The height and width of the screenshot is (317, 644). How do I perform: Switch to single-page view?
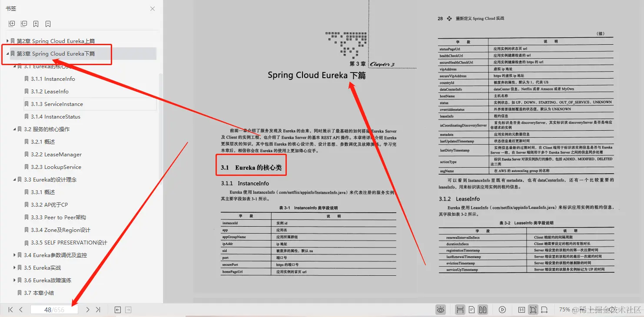click(472, 310)
